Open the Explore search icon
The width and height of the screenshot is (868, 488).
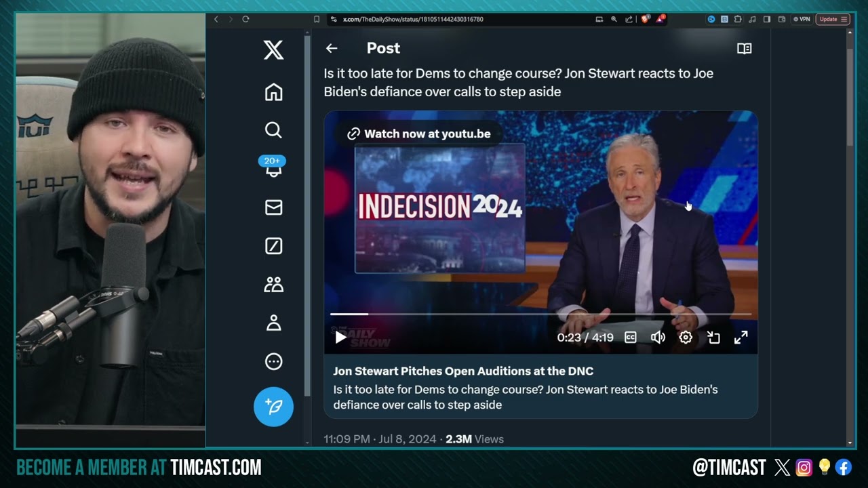[273, 130]
